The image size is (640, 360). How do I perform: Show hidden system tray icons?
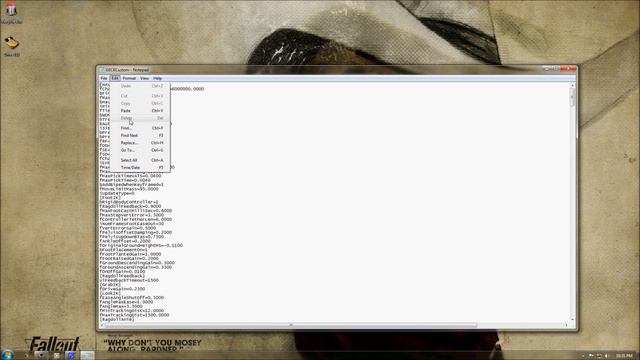(x=583, y=356)
